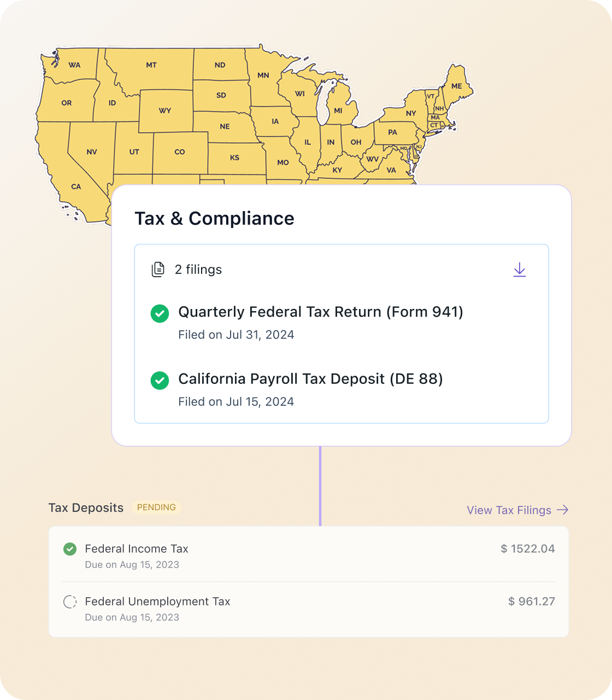Select Montana state on the map
612x700 pixels.
tap(151, 65)
